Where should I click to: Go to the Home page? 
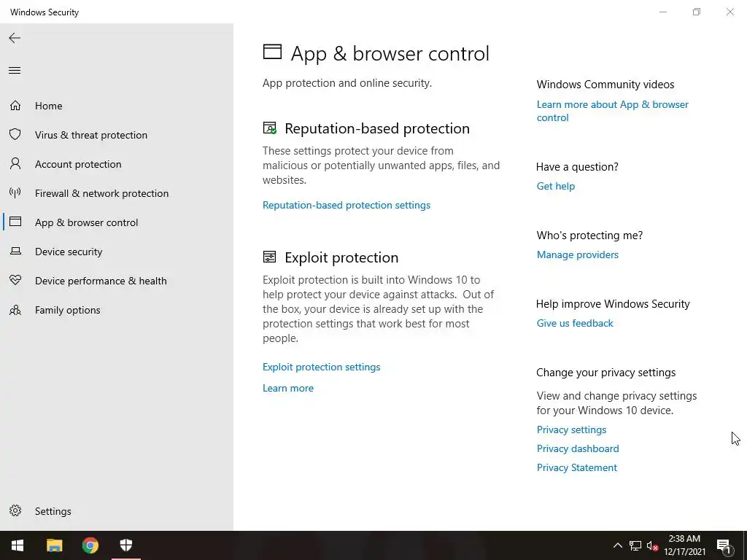[49, 106]
